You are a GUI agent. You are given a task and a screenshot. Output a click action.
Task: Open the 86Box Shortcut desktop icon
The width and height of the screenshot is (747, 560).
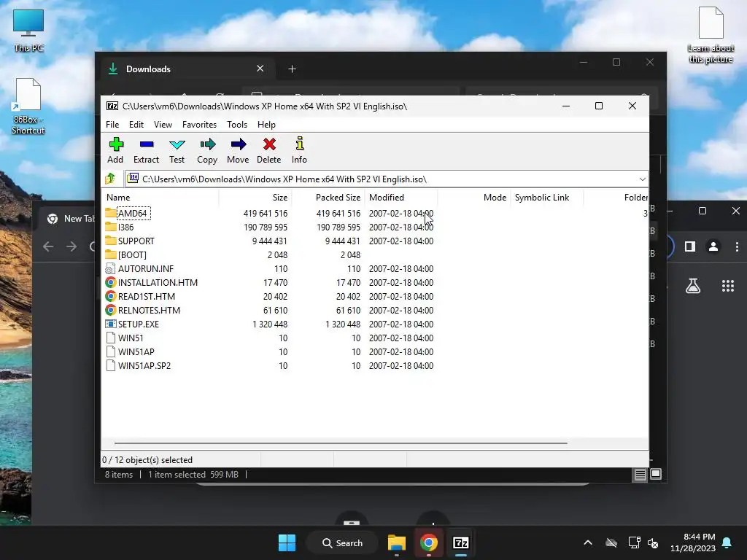point(28,106)
